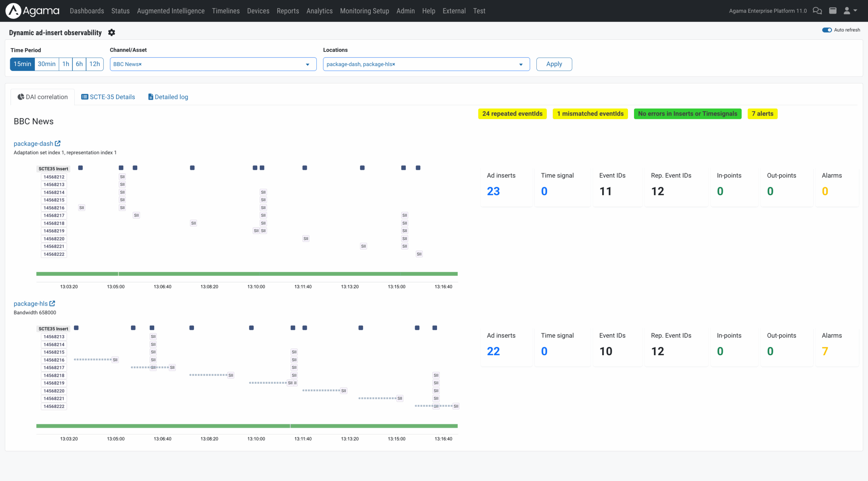Click the list icon beside SCTE-35 Details
868x481 pixels.
point(84,97)
